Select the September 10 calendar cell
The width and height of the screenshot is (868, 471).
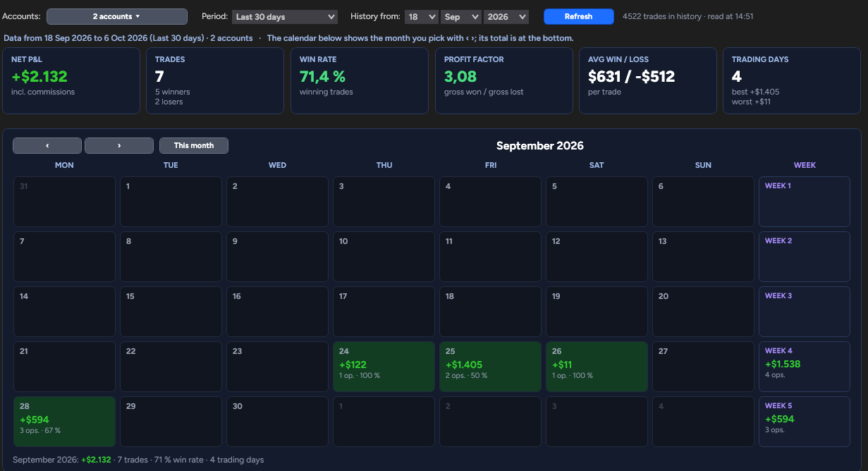coord(384,257)
